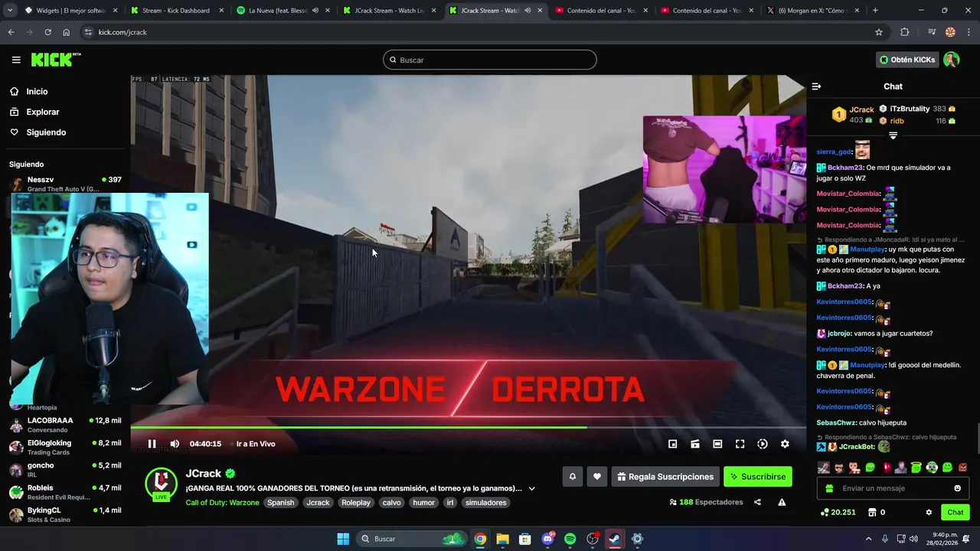
Task: Toggle theater mode in player
Action: pos(717,444)
